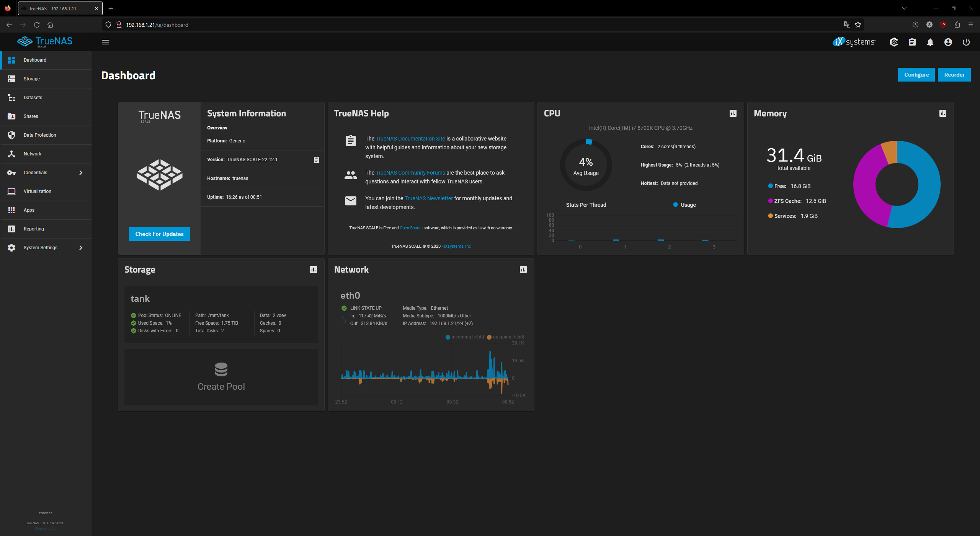Screen dimensions: 980x536
Task: Click the Check For Updates button
Action: pyautogui.click(x=159, y=234)
